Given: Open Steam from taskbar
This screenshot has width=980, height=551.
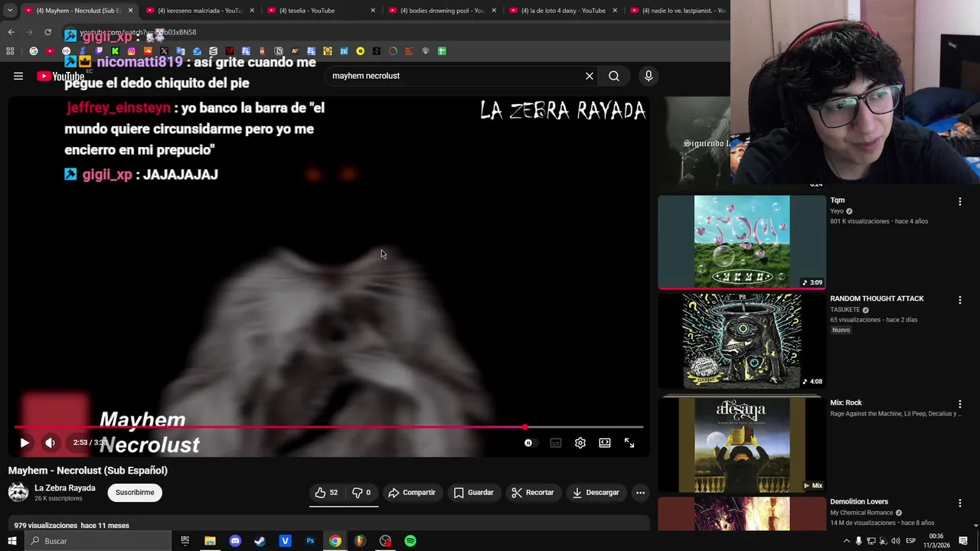Looking at the screenshot, I should tap(260, 541).
